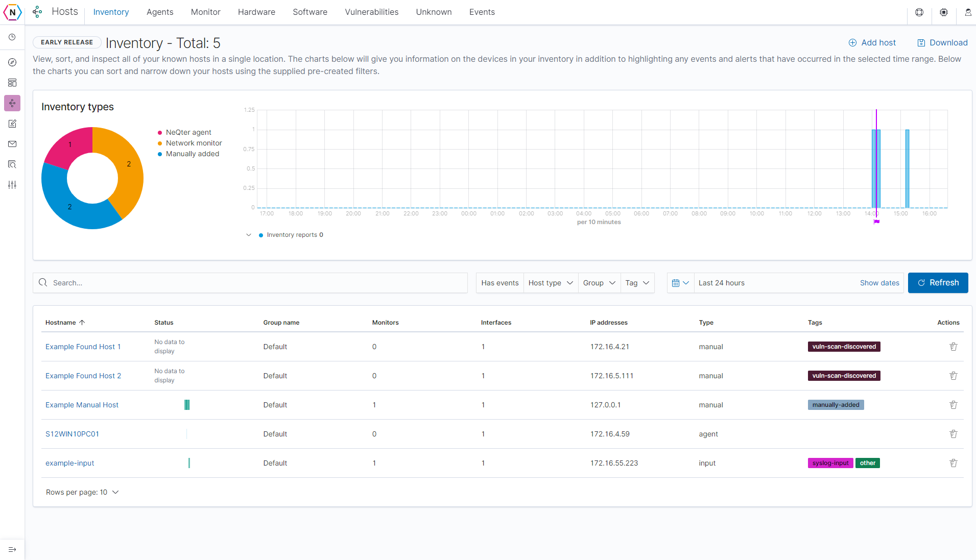Sort table by Hostname column
Image resolution: width=976 pixels, height=560 pixels.
pyautogui.click(x=65, y=323)
